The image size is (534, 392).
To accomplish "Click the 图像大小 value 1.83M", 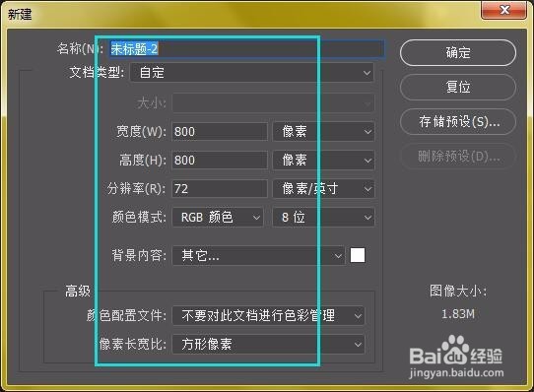I will (458, 314).
